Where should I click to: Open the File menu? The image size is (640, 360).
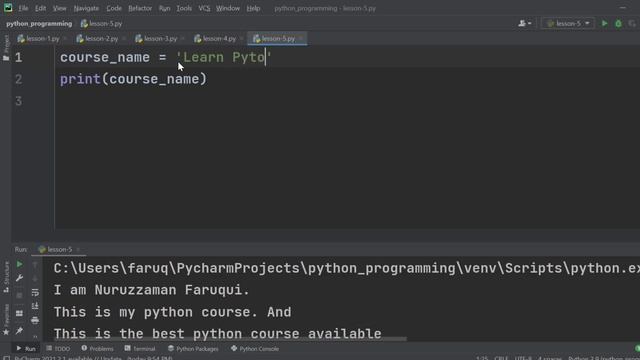pos(23,8)
